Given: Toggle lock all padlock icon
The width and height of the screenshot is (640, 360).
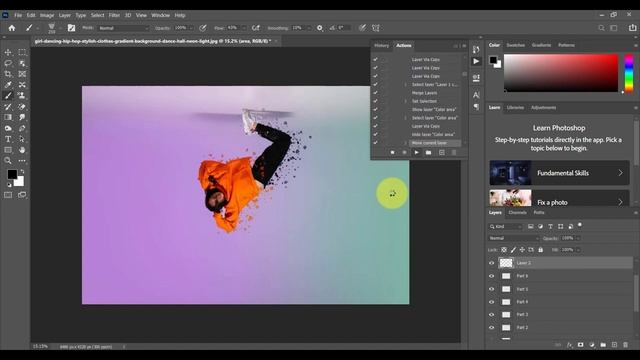Looking at the screenshot, I should pos(540,249).
